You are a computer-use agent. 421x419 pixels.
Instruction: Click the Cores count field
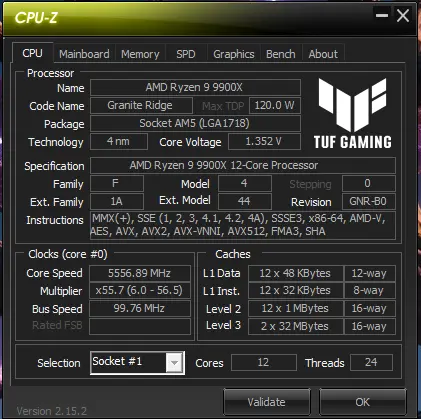click(x=264, y=362)
